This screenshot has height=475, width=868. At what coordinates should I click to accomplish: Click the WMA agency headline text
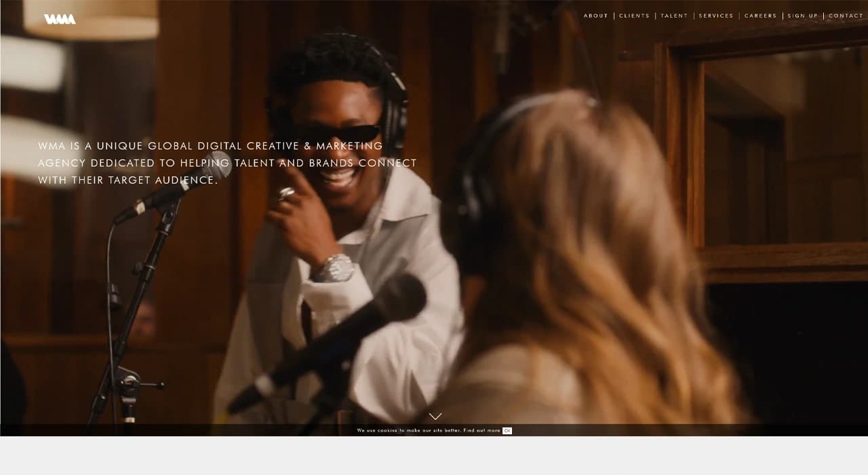227,163
